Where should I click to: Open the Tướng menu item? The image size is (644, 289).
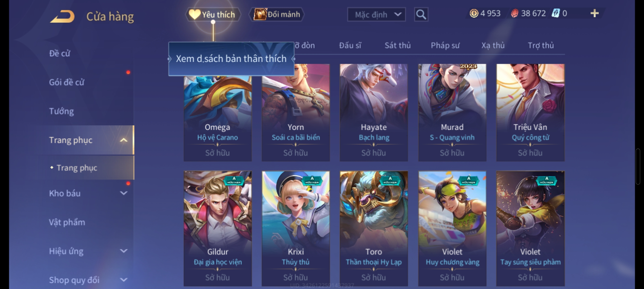61,111
